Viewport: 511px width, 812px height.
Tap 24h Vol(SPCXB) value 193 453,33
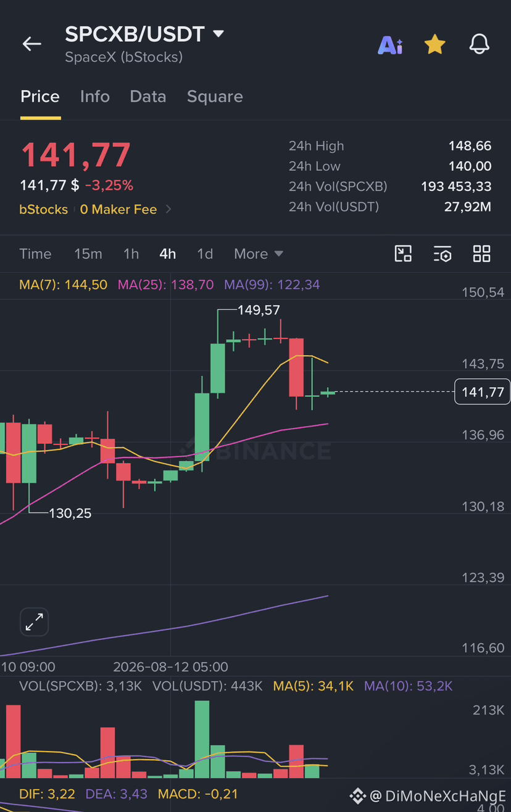click(456, 187)
